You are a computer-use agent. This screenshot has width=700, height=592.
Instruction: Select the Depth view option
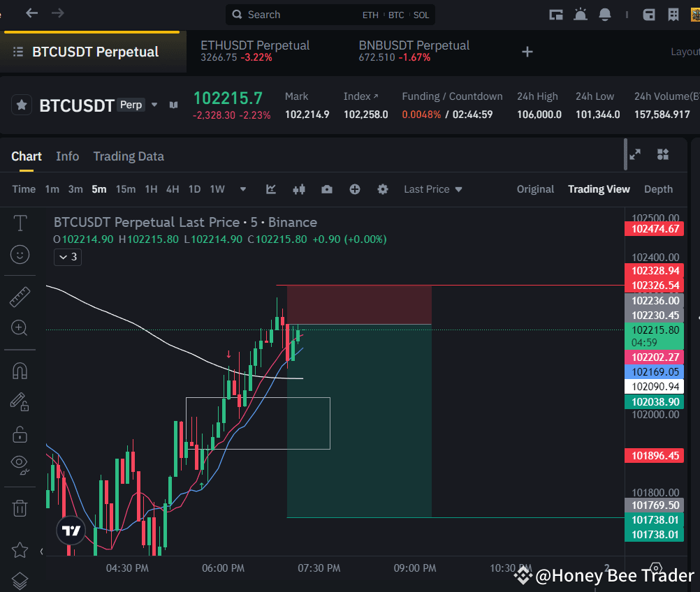click(x=658, y=189)
